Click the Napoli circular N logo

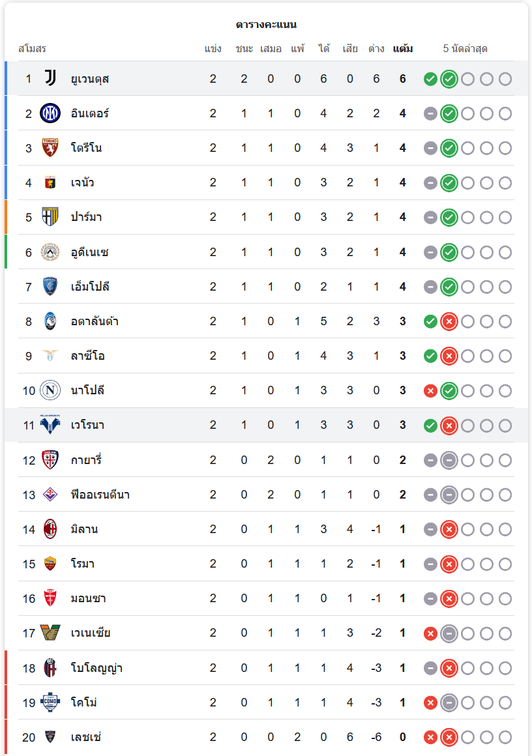[50, 390]
